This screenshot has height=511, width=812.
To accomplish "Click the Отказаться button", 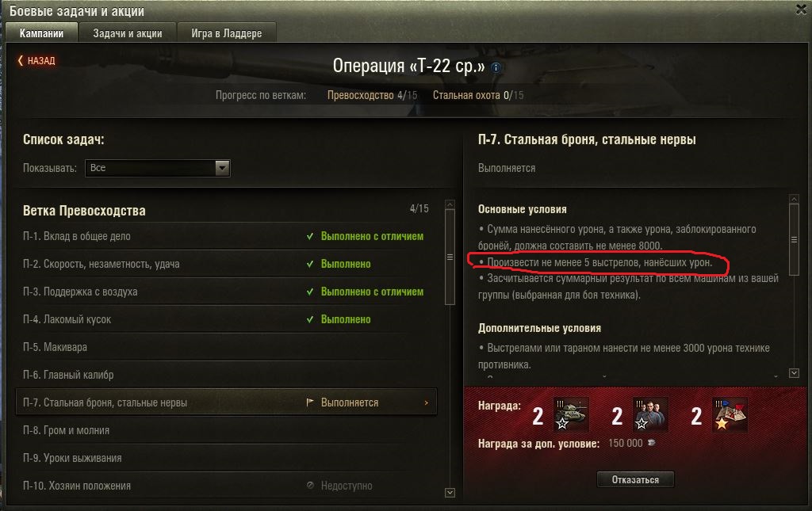I will [x=635, y=479].
